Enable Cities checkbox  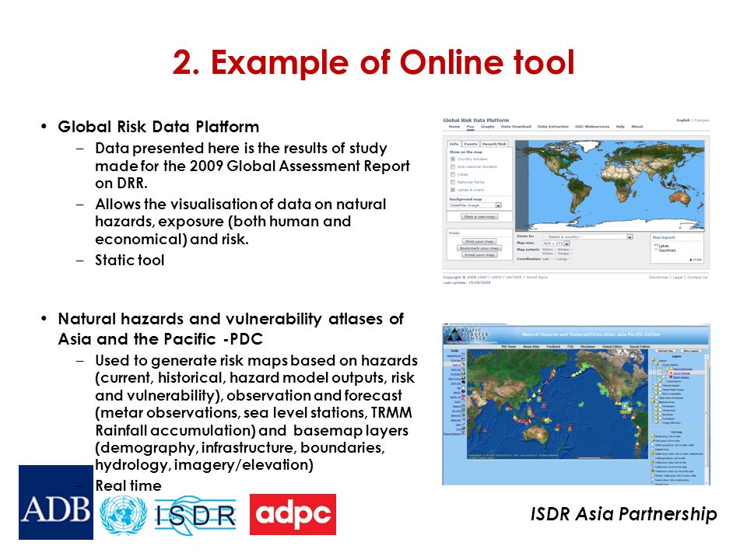coord(453,174)
